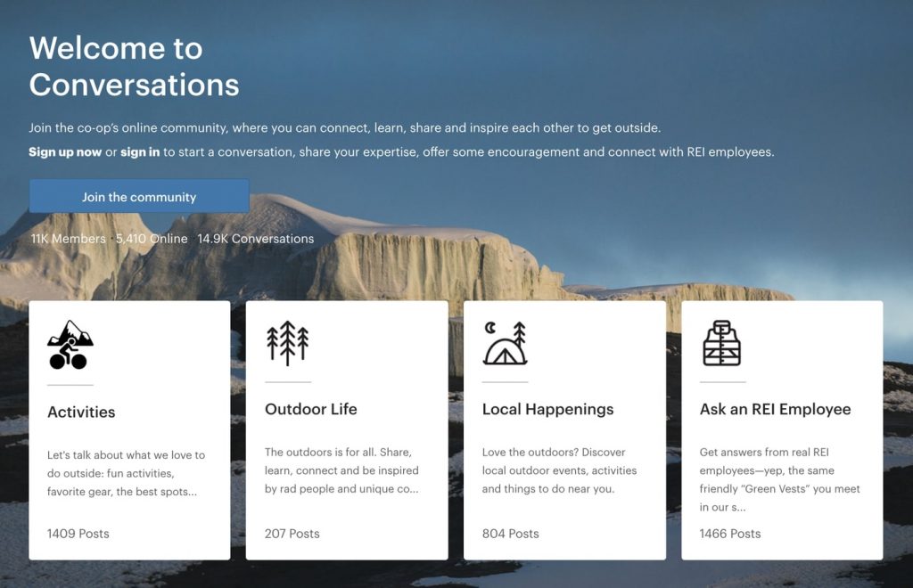Viewport: 913px width, 588px height.
Task: Open the Ask an REI Employee vest icon
Action: point(722,343)
